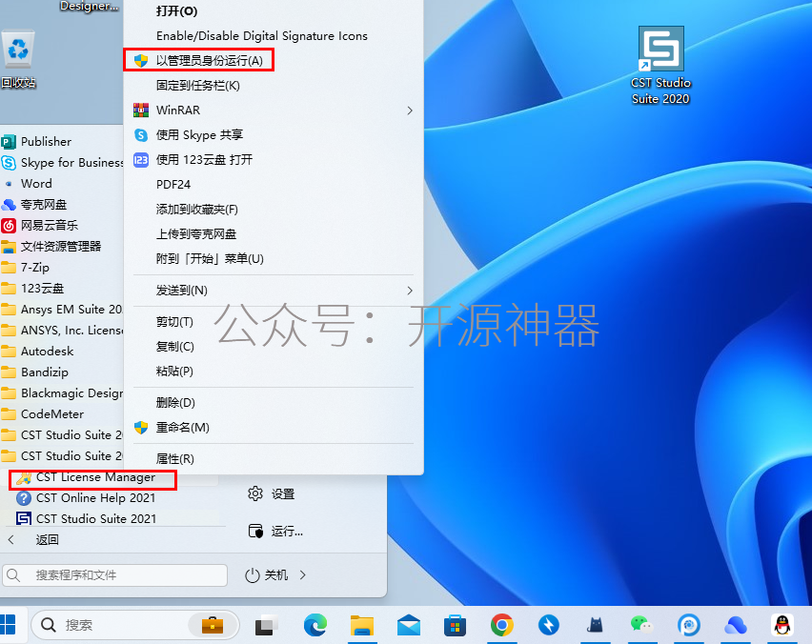The height and width of the screenshot is (644, 812).
Task: Open WeChat from the taskbar
Action: coord(641,625)
